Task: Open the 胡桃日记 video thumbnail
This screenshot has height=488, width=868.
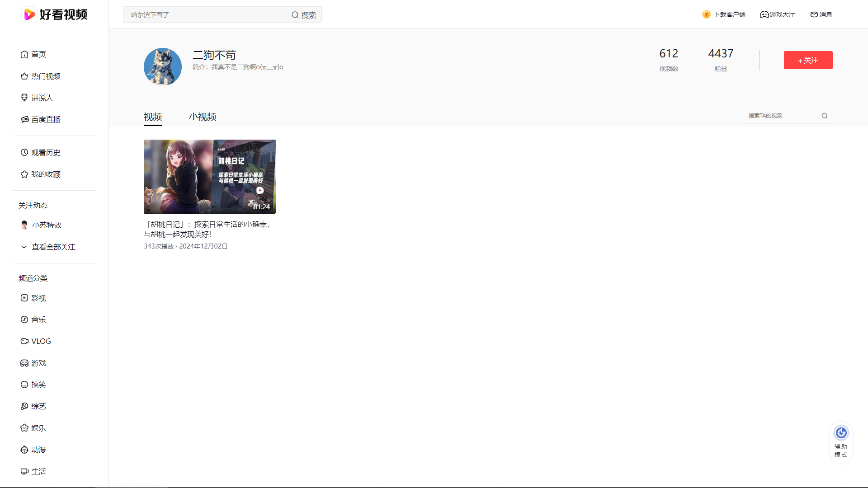Action: (209, 177)
